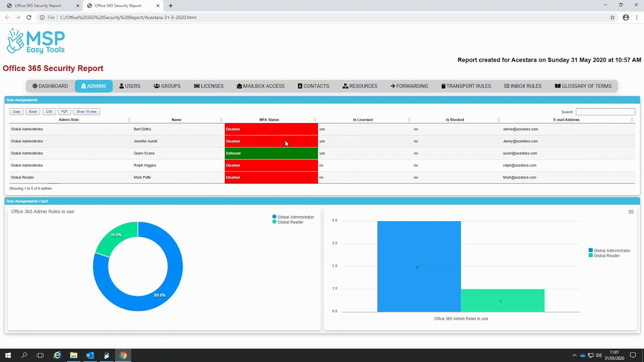
Task: Click the ralph@acestara.com email
Action: pyautogui.click(x=519, y=165)
